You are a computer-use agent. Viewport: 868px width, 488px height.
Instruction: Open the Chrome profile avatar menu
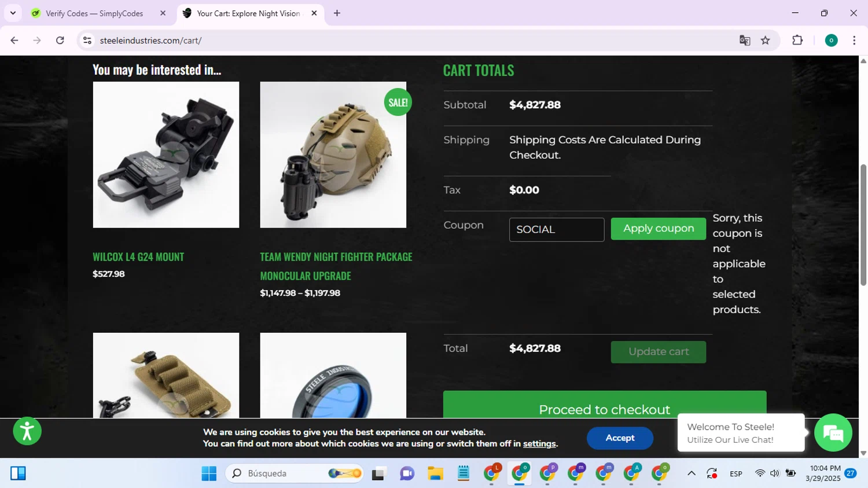pyautogui.click(x=831, y=41)
